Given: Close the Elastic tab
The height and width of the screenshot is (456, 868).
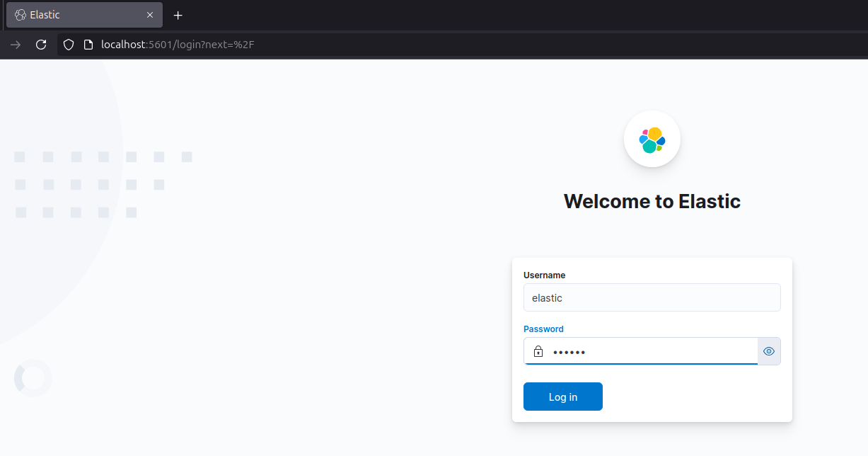Looking at the screenshot, I should point(150,15).
